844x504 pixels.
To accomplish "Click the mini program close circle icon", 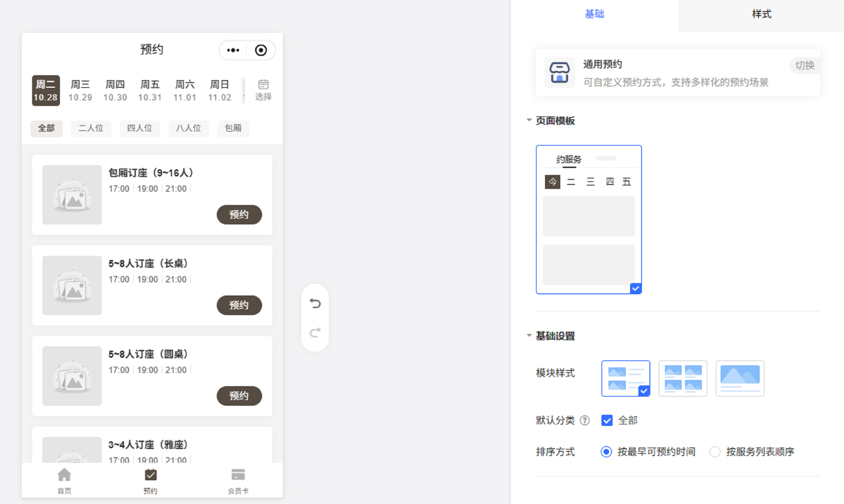I will (261, 50).
